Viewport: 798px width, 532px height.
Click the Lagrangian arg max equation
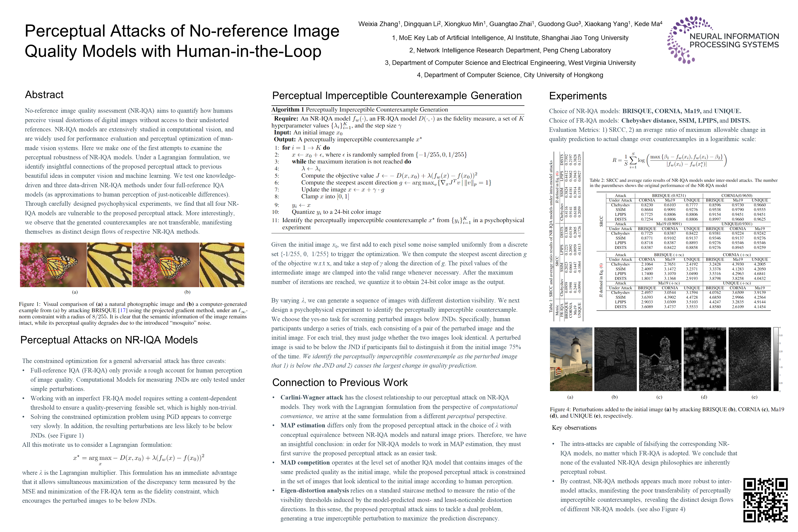(139, 458)
